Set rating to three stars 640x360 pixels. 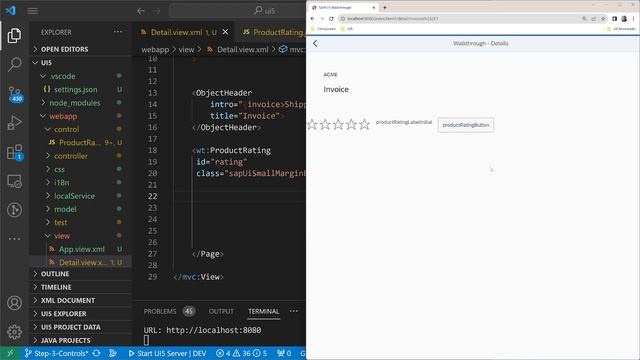pyautogui.click(x=338, y=124)
